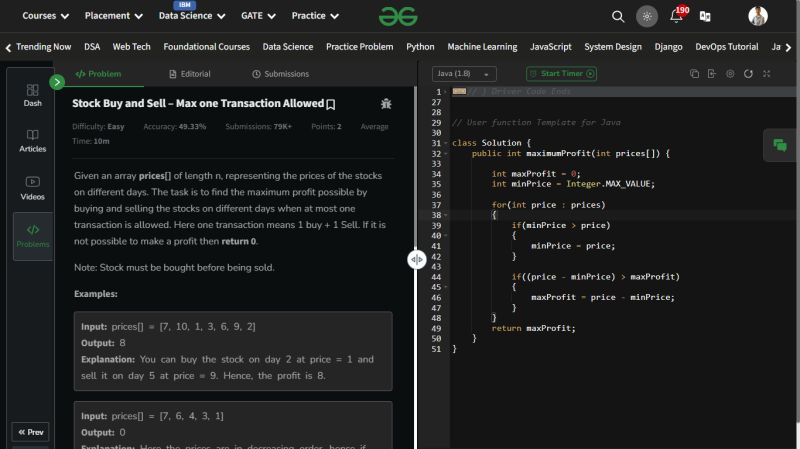Expand the GATE dropdown menu
The height and width of the screenshot is (449, 800).
tap(258, 16)
